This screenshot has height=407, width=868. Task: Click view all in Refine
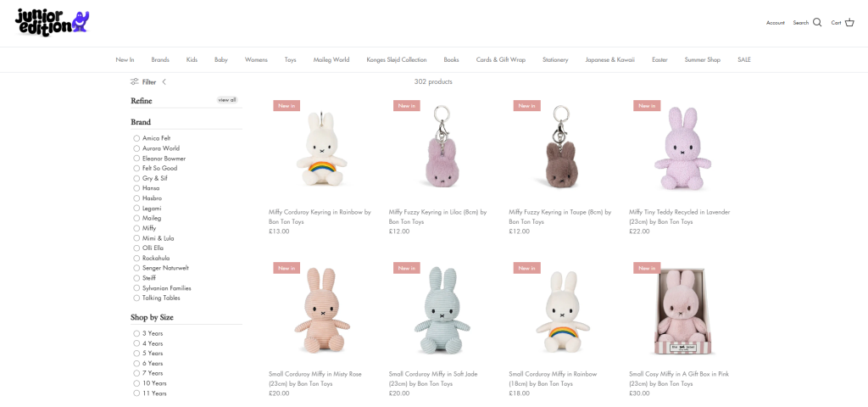coord(227,100)
